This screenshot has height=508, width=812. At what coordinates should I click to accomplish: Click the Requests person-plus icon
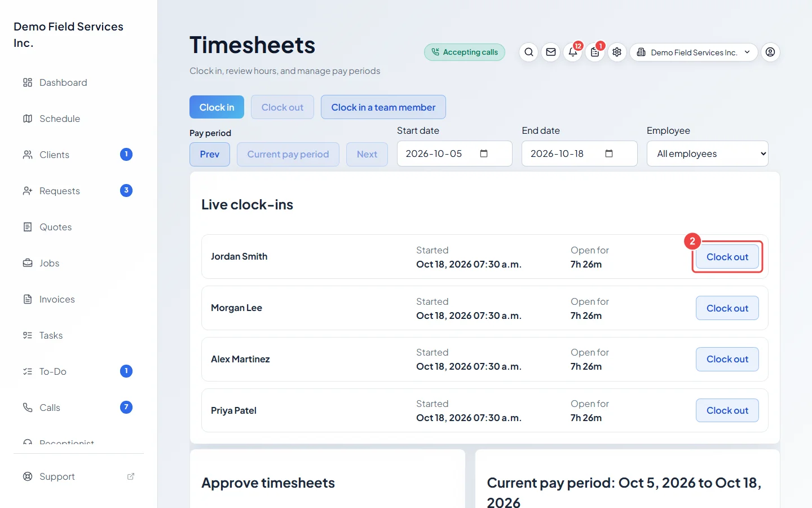[28, 191]
